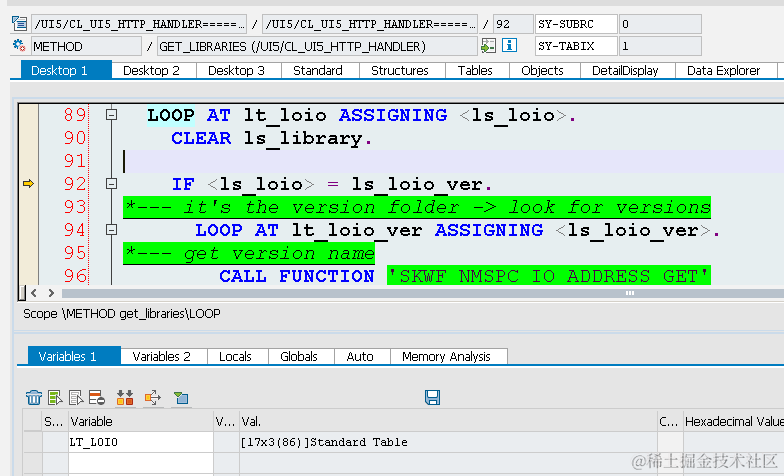Select the Globals tab
Screen dimensions: 784x476
click(301, 356)
